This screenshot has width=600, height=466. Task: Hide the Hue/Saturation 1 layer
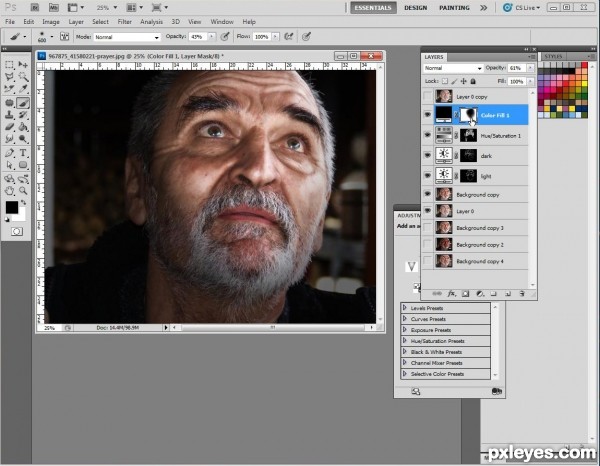click(427, 135)
